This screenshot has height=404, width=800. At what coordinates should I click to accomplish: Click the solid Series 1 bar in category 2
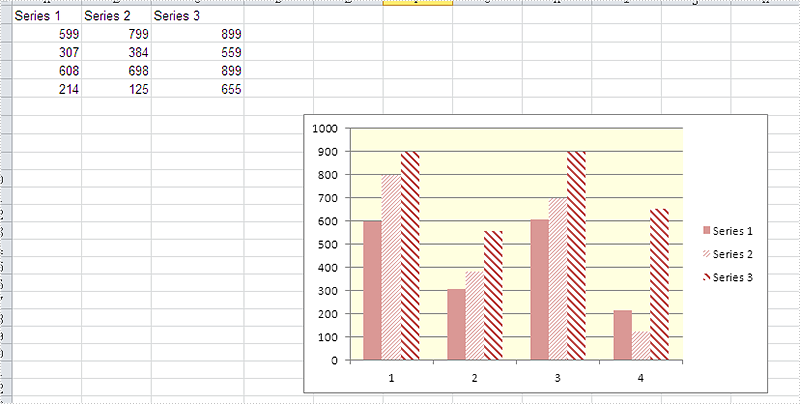pos(456,324)
